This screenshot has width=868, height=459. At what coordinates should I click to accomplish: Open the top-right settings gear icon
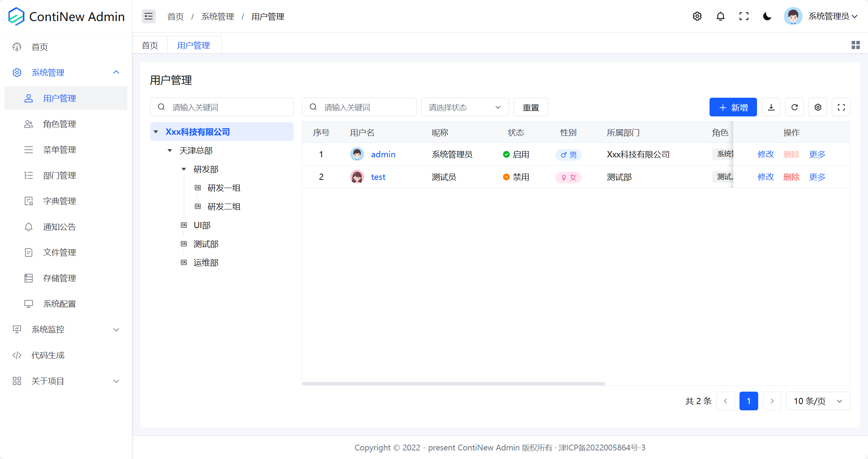pyautogui.click(x=697, y=16)
